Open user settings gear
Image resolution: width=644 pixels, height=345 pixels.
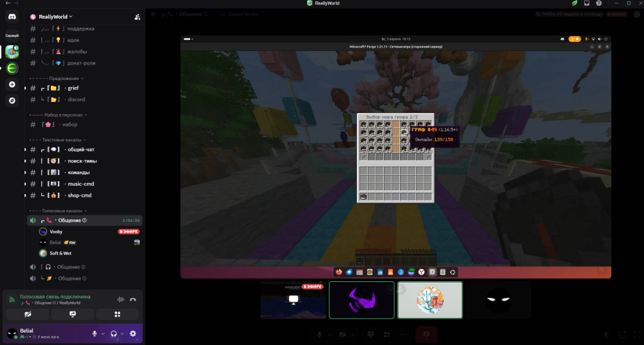coord(133,333)
